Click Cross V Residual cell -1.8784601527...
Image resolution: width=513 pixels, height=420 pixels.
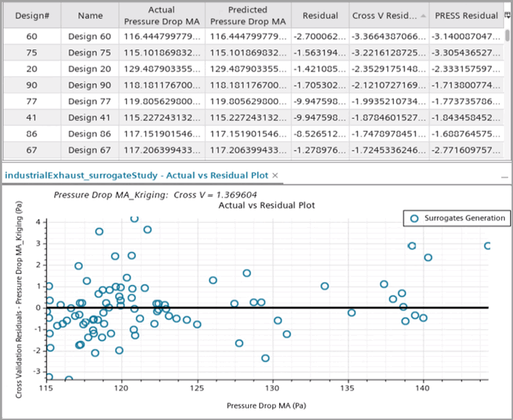coord(389,118)
